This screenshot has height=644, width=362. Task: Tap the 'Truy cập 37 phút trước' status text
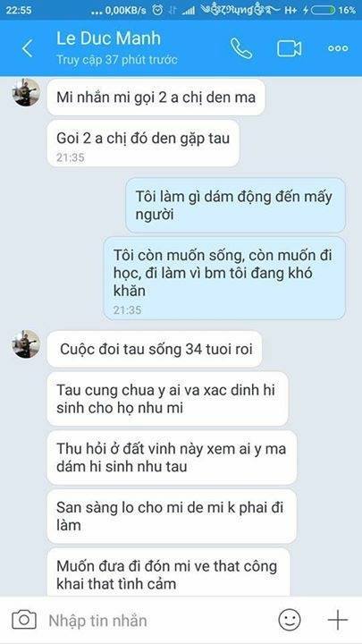point(117,60)
